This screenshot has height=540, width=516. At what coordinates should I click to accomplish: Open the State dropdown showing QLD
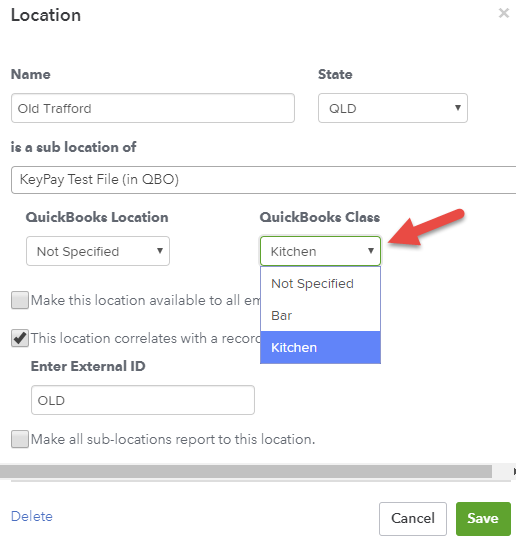pyautogui.click(x=393, y=108)
